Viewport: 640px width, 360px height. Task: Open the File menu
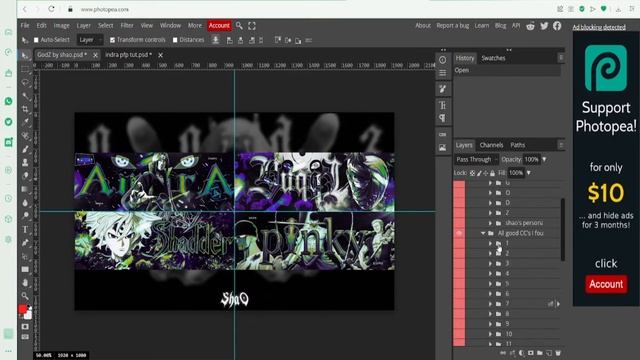(25, 26)
